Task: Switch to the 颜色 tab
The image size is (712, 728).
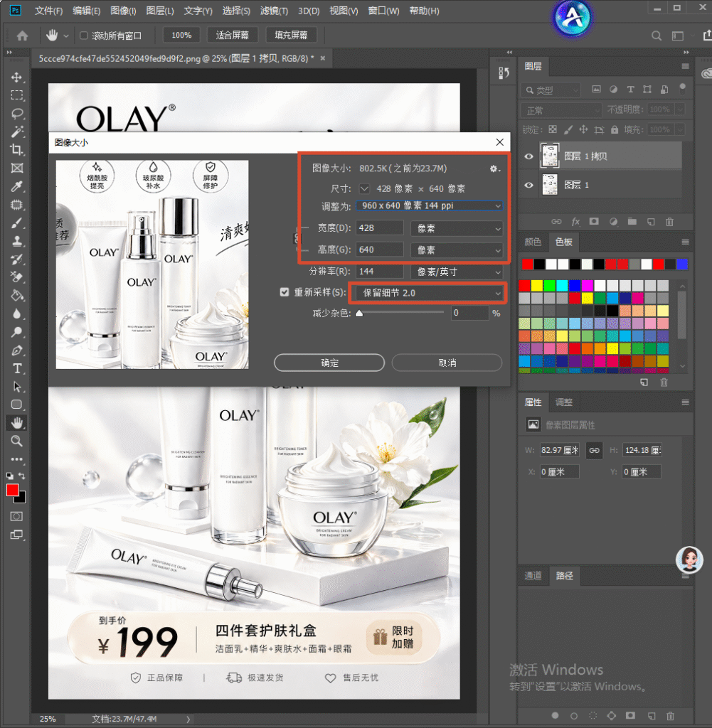Action: coord(533,242)
